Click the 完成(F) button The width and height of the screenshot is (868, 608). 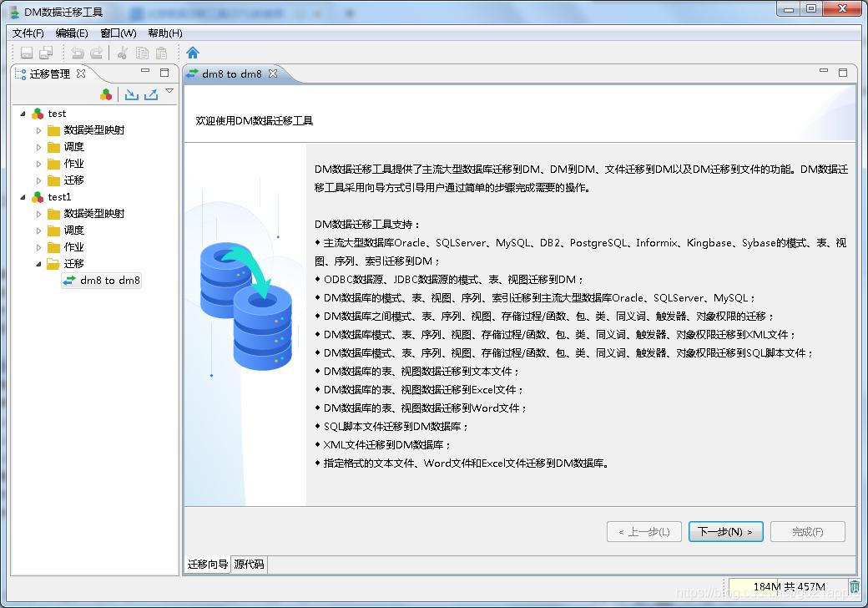[x=807, y=531]
